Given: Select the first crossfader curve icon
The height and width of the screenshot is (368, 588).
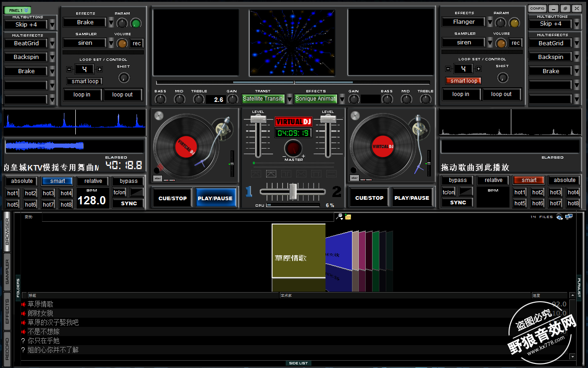Looking at the screenshot, I should 256,174.
